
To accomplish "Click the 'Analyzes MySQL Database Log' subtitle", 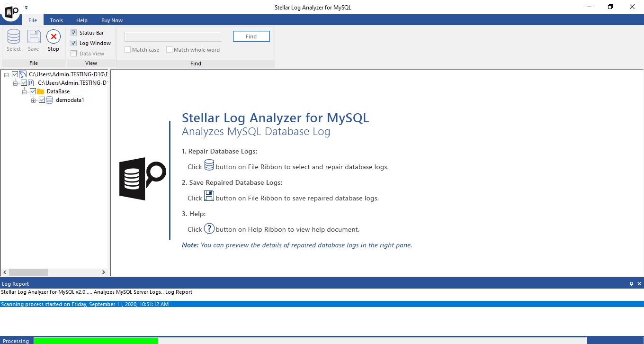I will (x=256, y=131).
